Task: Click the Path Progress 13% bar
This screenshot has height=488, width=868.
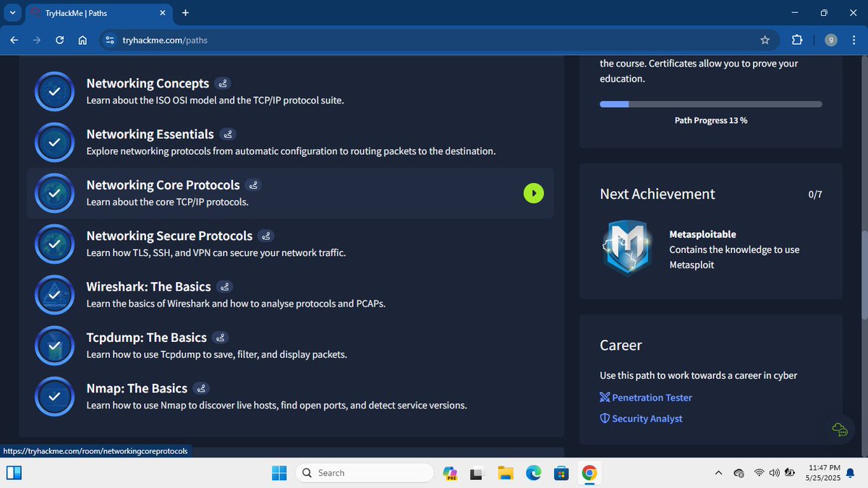Action: [710, 104]
